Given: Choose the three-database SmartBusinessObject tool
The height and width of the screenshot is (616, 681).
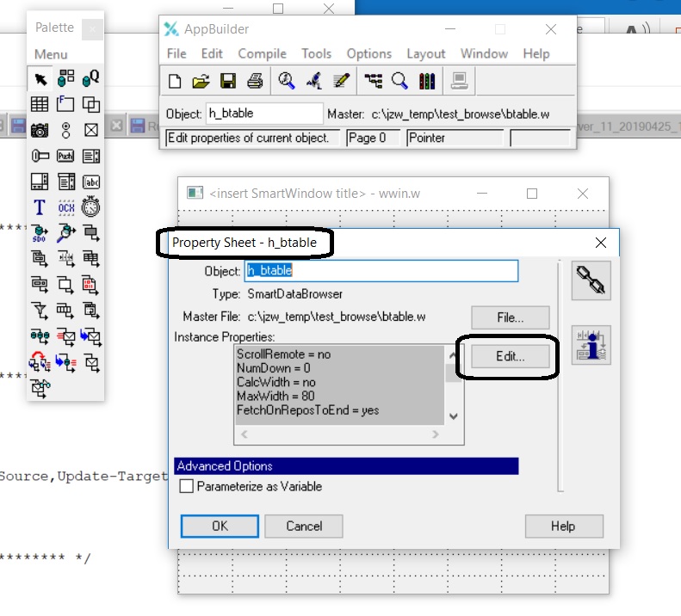Looking at the screenshot, I should [40, 336].
